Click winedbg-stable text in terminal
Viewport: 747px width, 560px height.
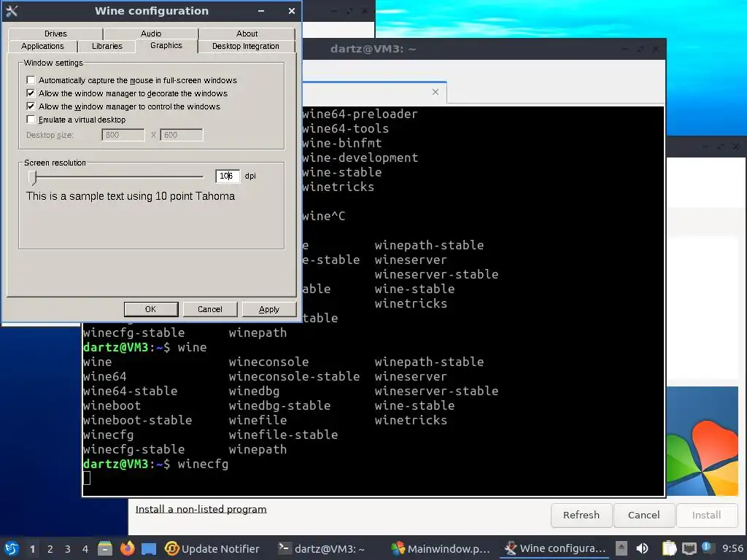[279, 405]
